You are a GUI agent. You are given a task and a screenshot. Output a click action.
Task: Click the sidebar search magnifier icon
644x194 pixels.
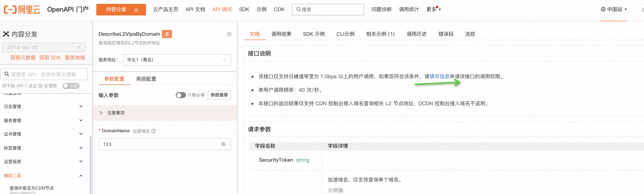7,74
